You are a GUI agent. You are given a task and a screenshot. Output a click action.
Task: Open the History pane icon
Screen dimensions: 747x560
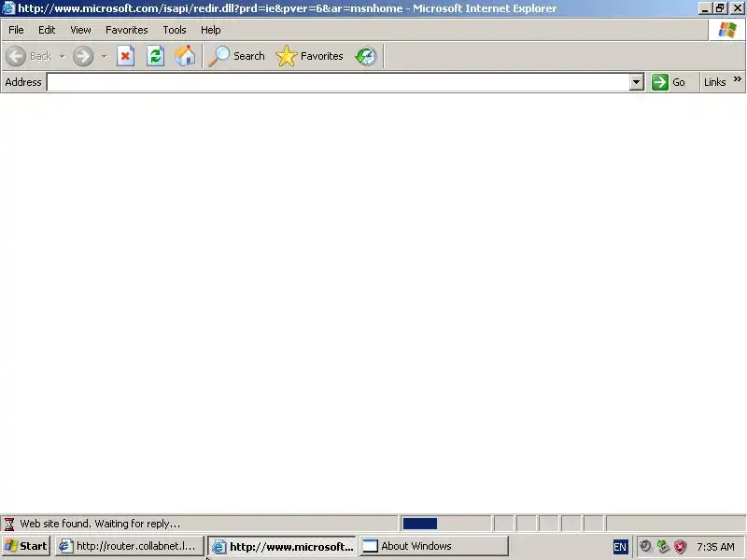366,56
